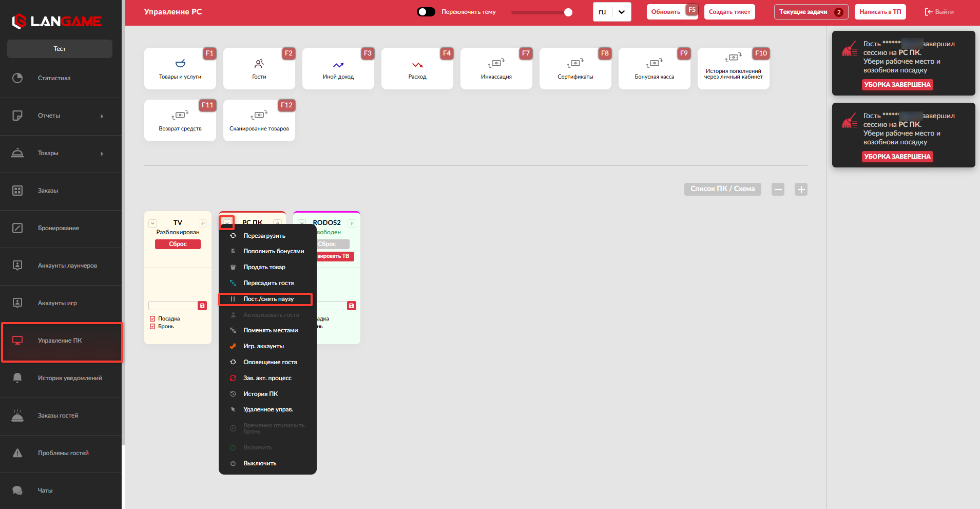Image resolution: width=980 pixels, height=509 pixels.
Task: Open История ПК from the context menu
Action: [x=267, y=394]
